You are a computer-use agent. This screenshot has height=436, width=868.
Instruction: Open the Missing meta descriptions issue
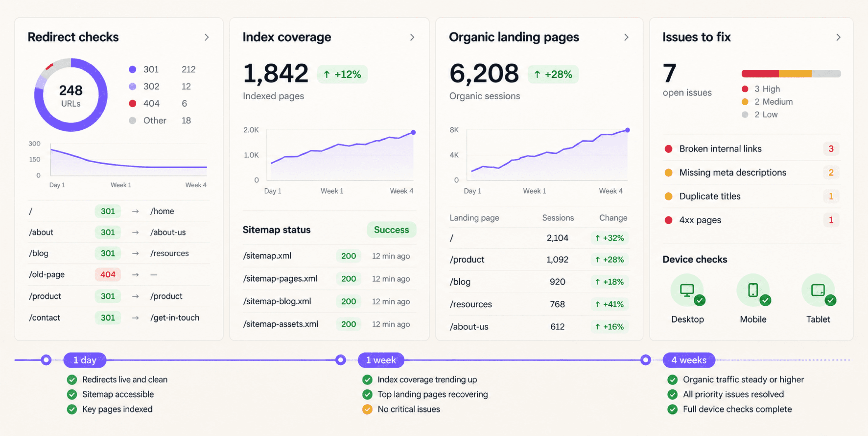coord(751,172)
